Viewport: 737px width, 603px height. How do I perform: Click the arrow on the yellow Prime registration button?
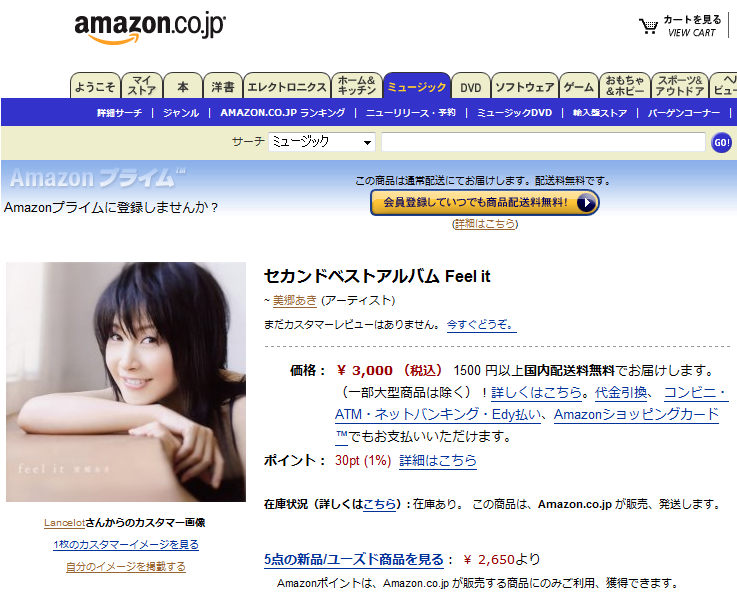[x=586, y=203]
